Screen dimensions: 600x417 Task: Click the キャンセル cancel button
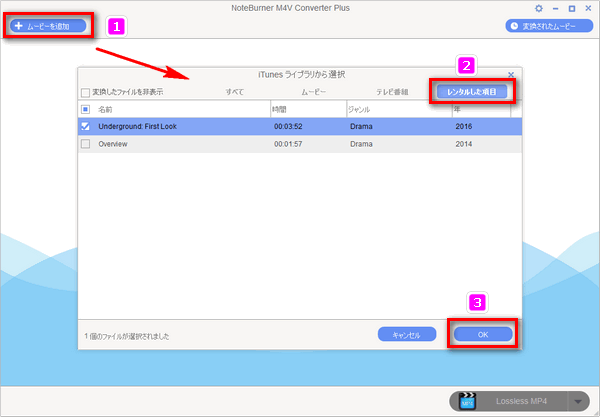click(x=407, y=334)
